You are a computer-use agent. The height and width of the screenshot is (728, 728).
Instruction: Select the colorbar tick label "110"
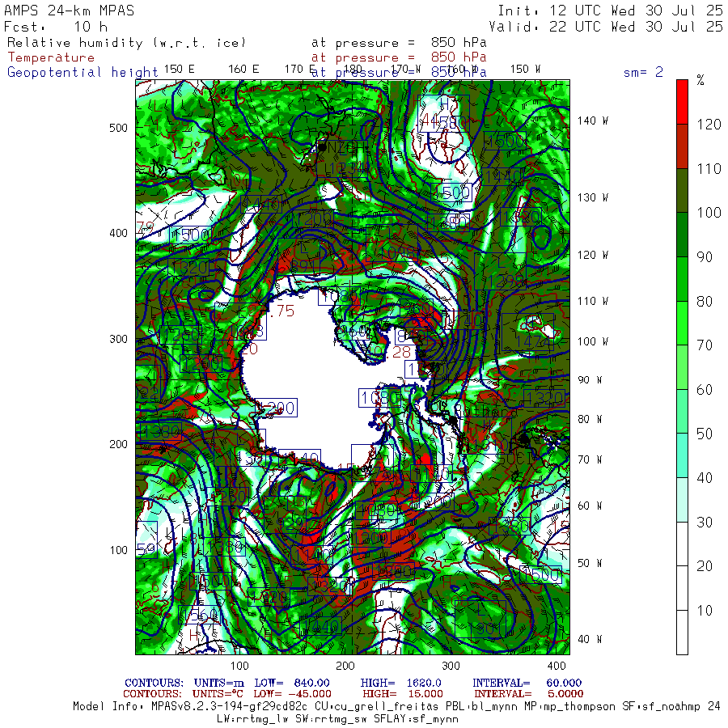[709, 168]
